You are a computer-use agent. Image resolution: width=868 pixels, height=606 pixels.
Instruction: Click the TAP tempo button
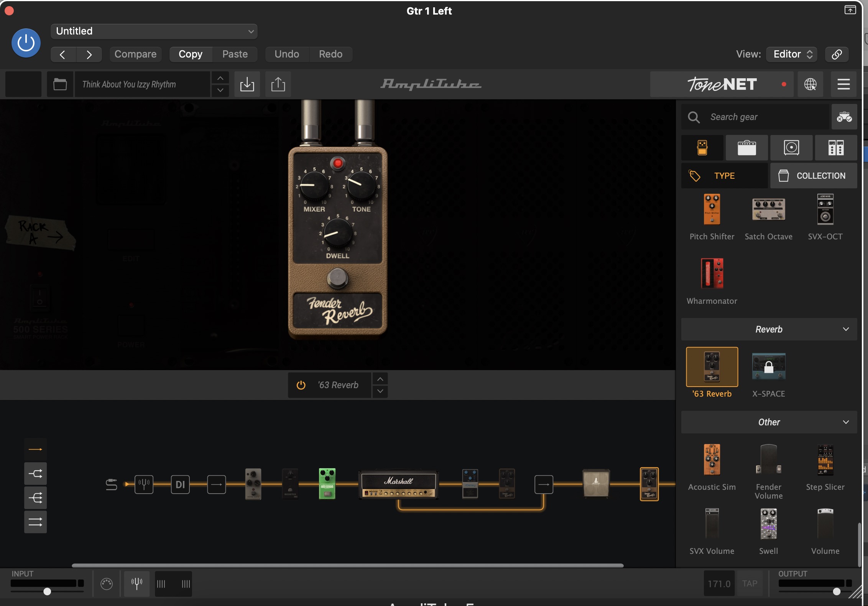click(x=750, y=583)
